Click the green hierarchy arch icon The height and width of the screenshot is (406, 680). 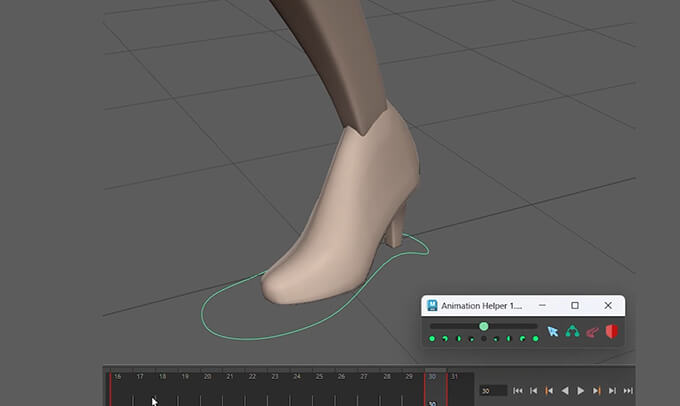pyautogui.click(x=573, y=331)
